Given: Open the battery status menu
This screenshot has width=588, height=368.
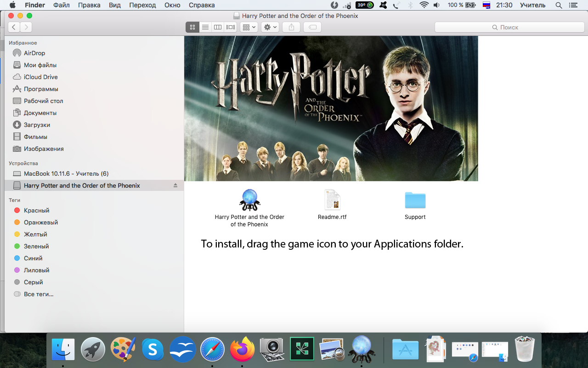Looking at the screenshot, I should (462, 5).
